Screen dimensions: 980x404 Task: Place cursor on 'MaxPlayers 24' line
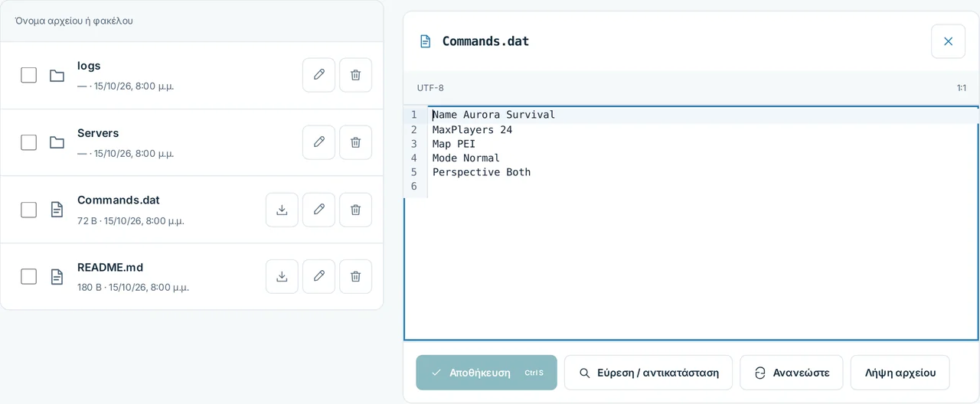pos(472,129)
